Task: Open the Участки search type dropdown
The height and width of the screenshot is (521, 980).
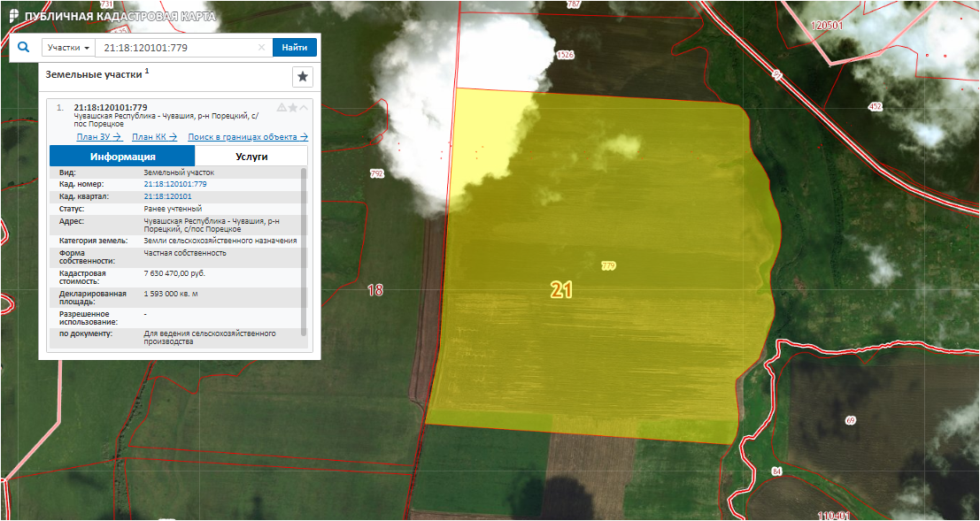Action: [x=69, y=48]
